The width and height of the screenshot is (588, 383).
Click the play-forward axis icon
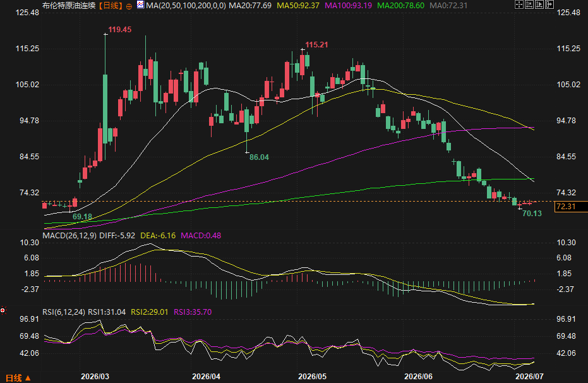(x=539, y=4)
